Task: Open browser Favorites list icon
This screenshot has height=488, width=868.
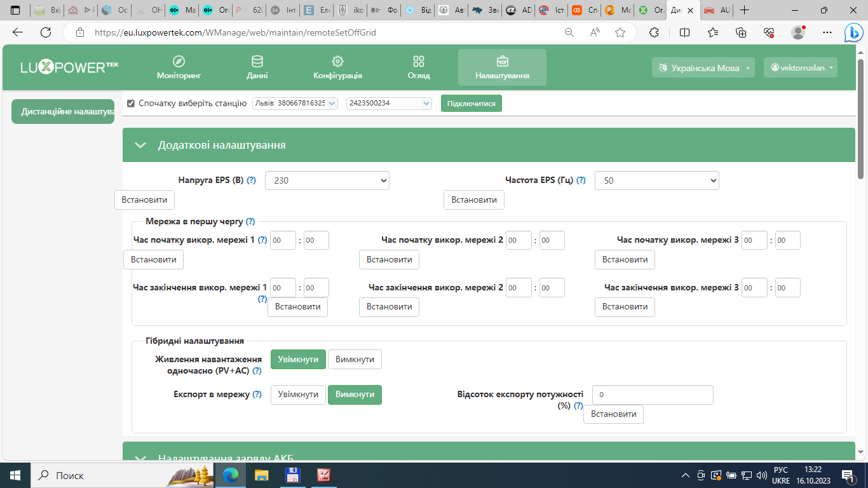Action: pyautogui.click(x=713, y=32)
